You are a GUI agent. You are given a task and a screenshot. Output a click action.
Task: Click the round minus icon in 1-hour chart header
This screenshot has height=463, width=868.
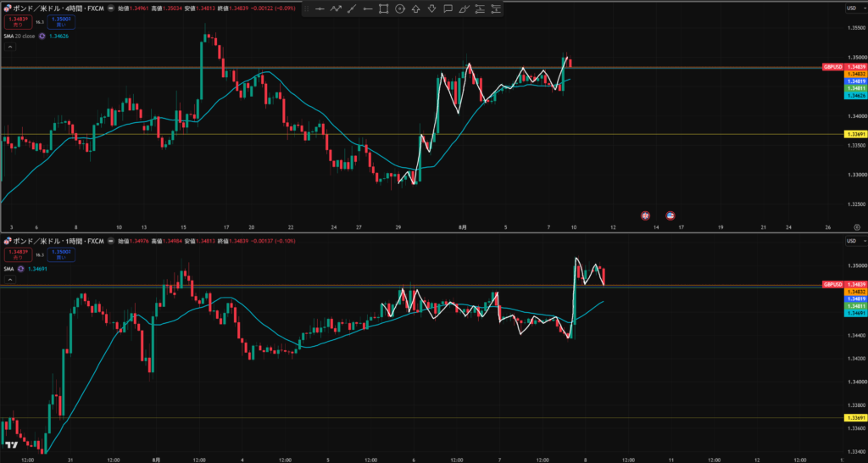[112, 241]
